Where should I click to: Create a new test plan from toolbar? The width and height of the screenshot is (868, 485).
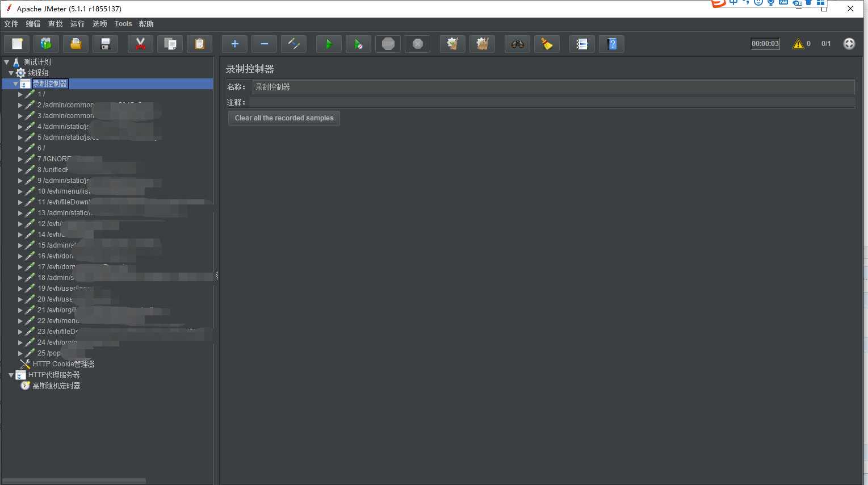point(17,44)
